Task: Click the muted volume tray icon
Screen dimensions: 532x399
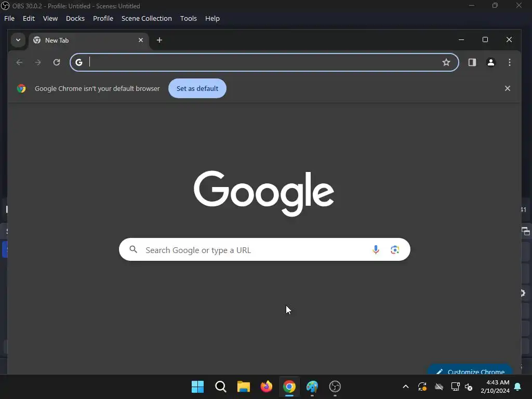Action: pos(469,387)
